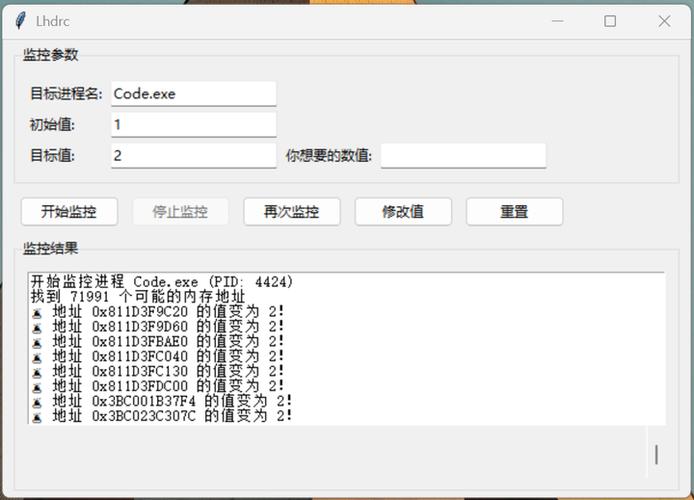The image size is (694, 500).
Task: Focus the empty 你想要的数值 input field
Action: coord(463,155)
